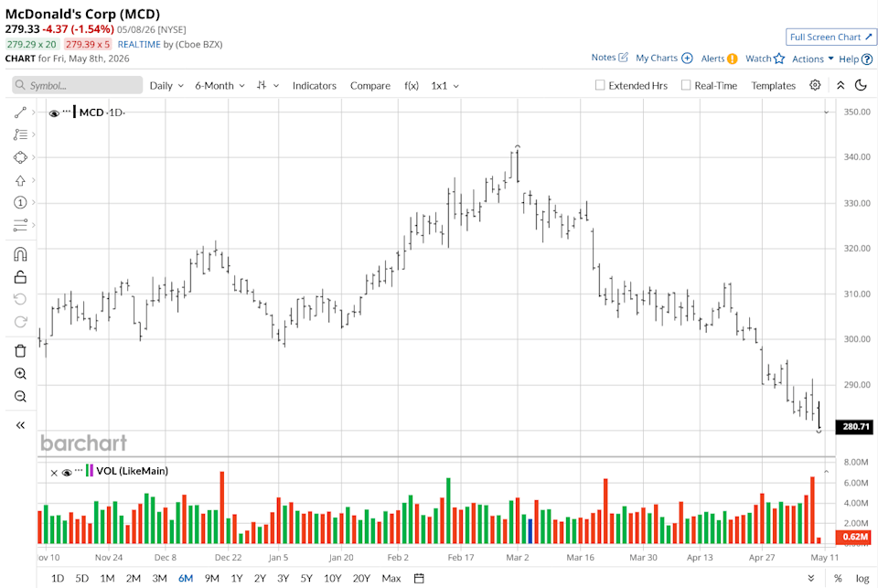Click the Alerts link
Image resolution: width=878 pixels, height=588 pixels.
click(x=712, y=59)
